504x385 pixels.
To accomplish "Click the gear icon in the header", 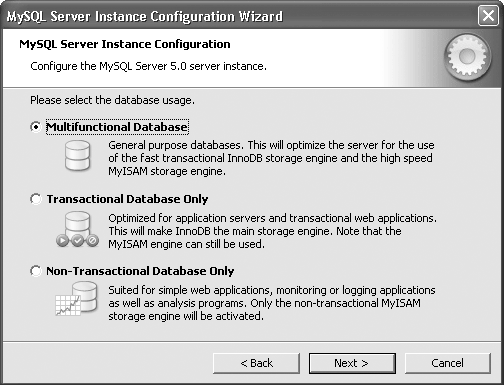I will (x=467, y=57).
